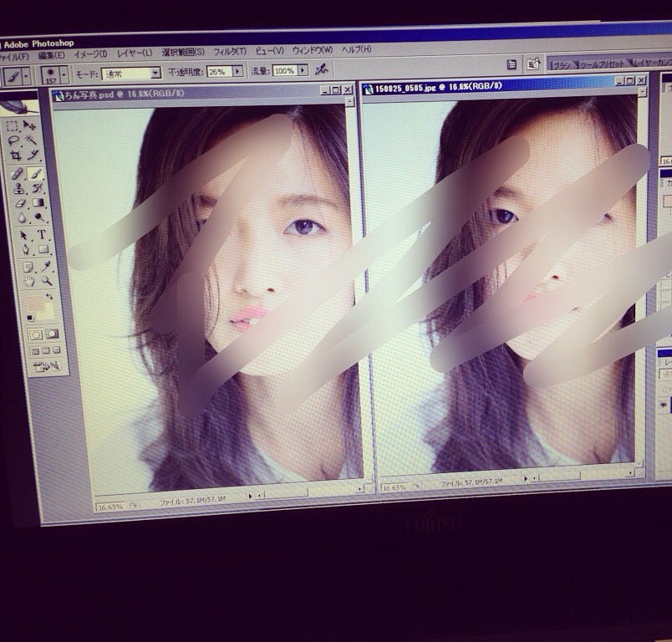Choose Full Screen mode
The image size is (672, 642).
click(x=56, y=350)
